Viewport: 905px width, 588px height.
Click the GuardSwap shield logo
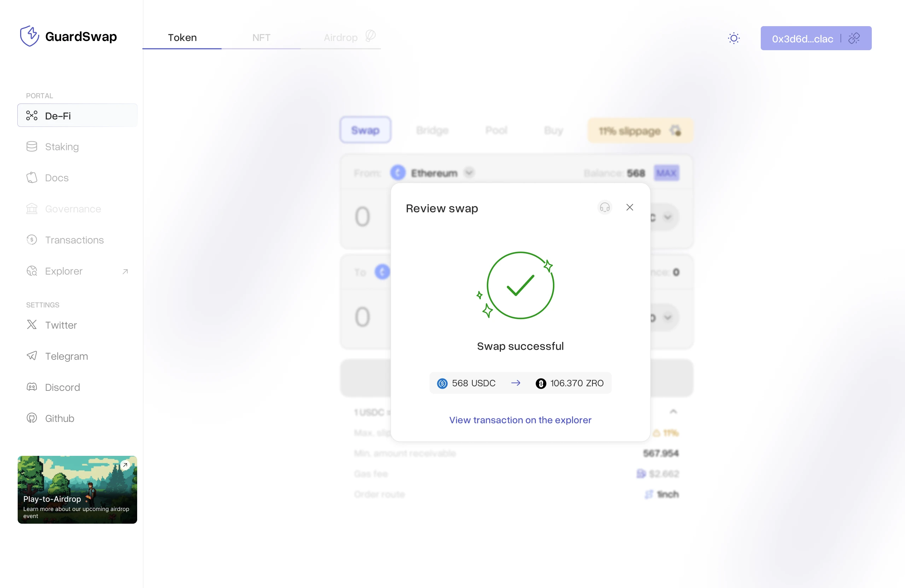30,36
